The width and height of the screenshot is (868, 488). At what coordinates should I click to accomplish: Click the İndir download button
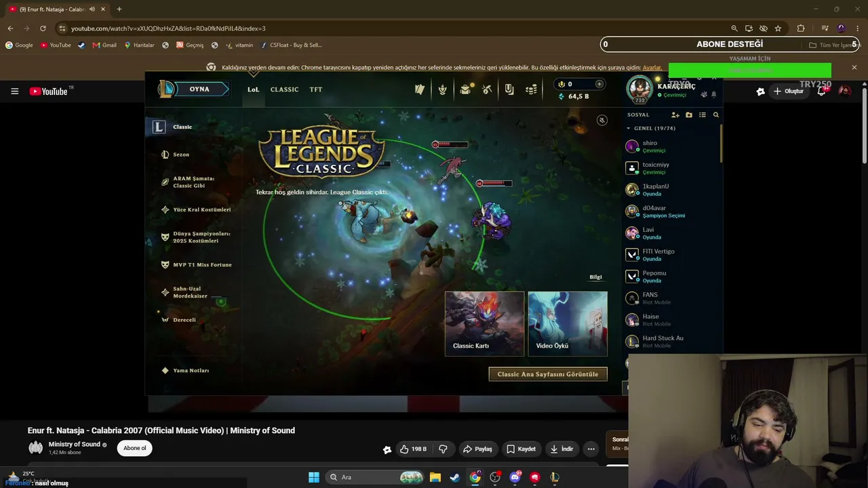coord(561,449)
